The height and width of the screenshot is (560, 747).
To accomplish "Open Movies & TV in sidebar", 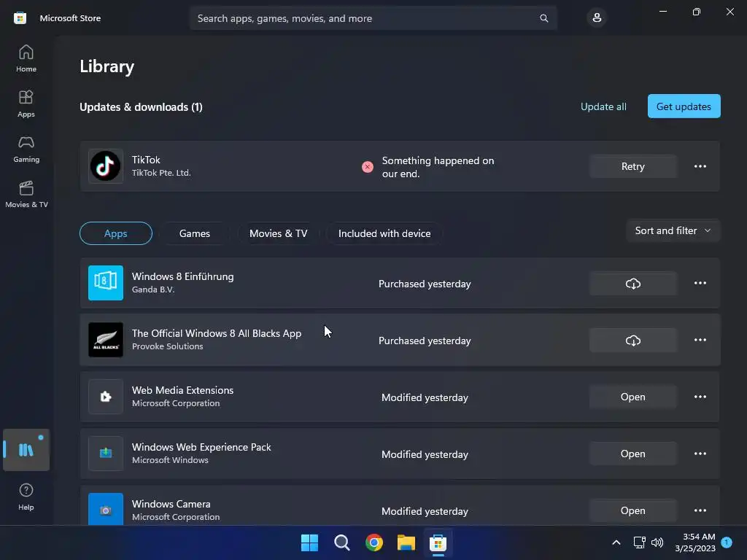I will (x=26, y=194).
